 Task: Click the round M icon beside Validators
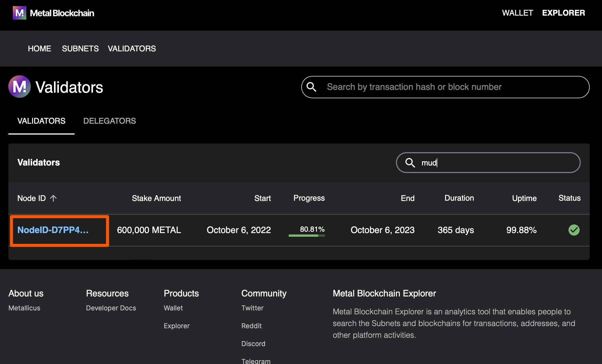pyautogui.click(x=19, y=87)
